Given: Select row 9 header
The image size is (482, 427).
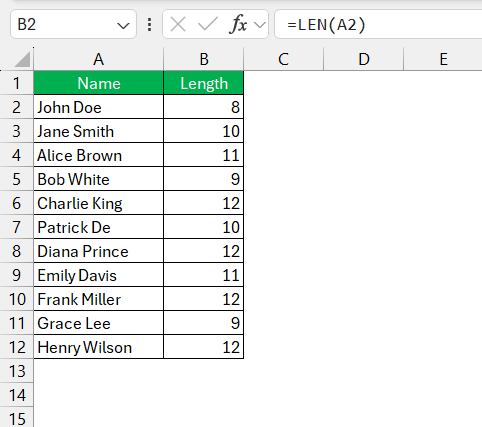Looking at the screenshot, I should (17, 275).
